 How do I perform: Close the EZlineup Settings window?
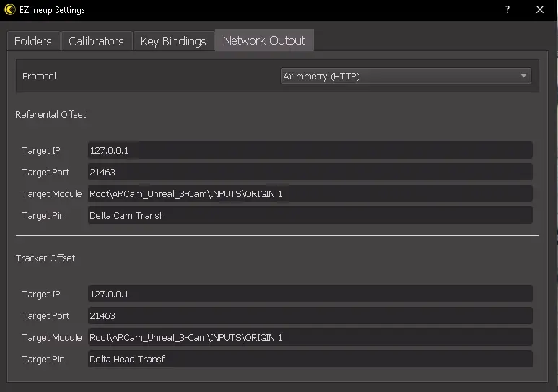(x=540, y=10)
